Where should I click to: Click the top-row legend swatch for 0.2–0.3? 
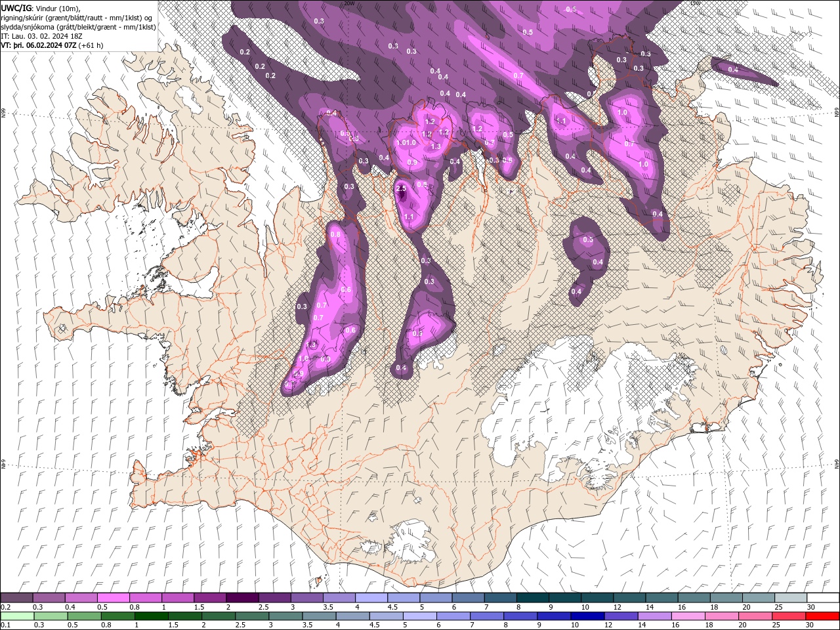(x=17, y=598)
